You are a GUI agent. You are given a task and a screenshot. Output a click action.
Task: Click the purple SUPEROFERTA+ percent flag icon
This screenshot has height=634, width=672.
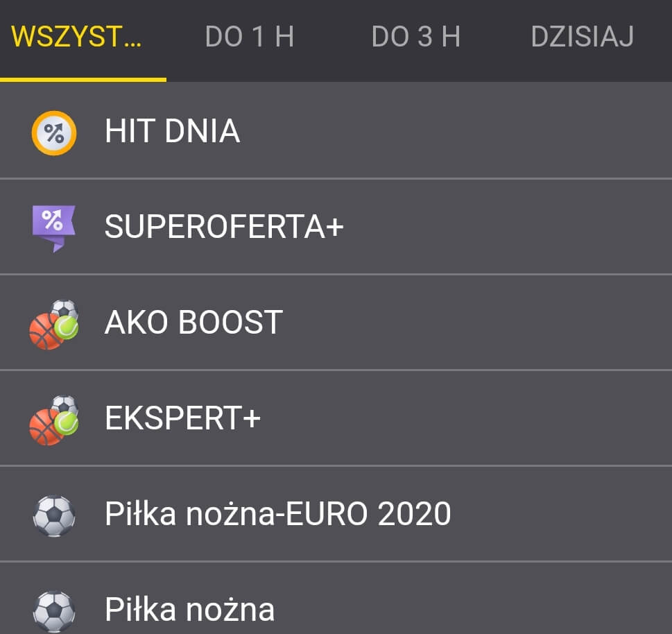pyautogui.click(x=53, y=227)
